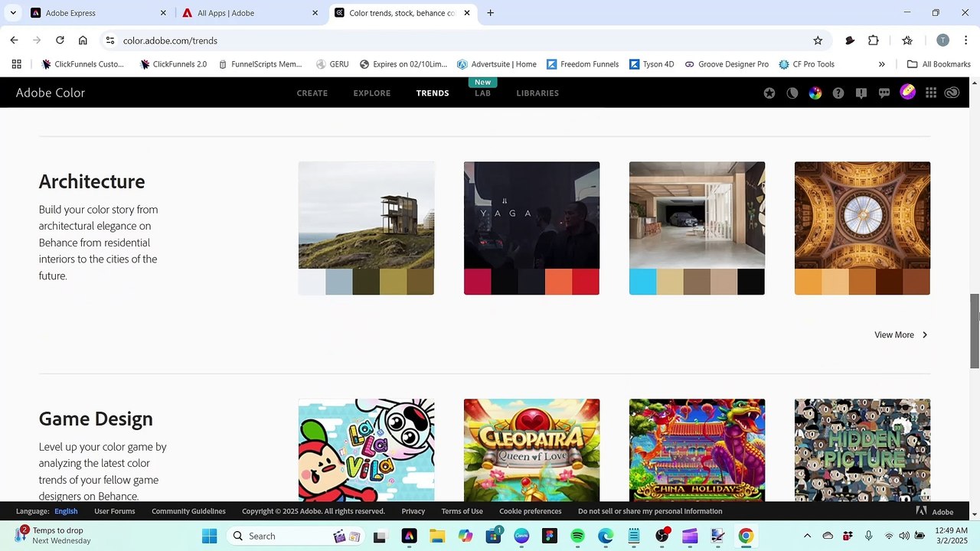Open the star favorites icon in Adobe Color header
The image size is (980, 551).
(x=769, y=93)
